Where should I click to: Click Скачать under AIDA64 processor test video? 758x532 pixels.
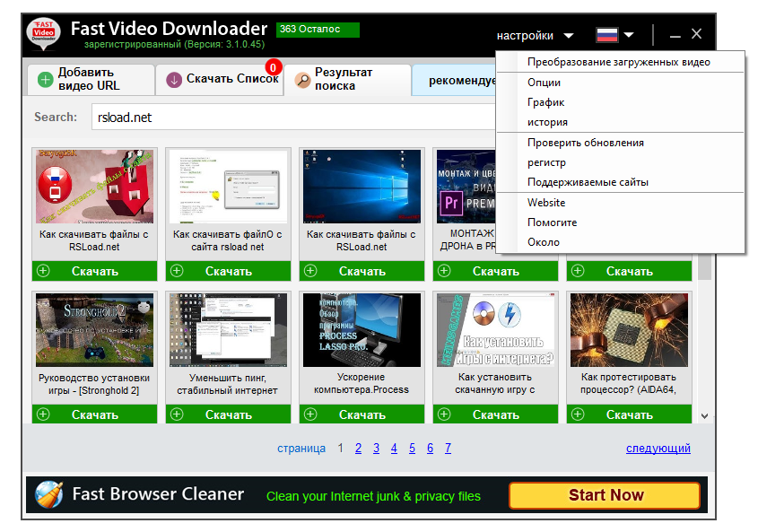click(630, 414)
